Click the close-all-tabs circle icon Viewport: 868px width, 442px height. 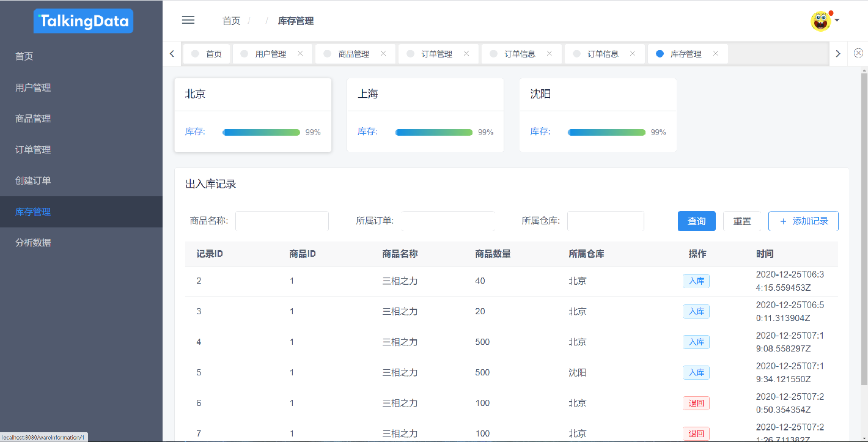(858, 53)
